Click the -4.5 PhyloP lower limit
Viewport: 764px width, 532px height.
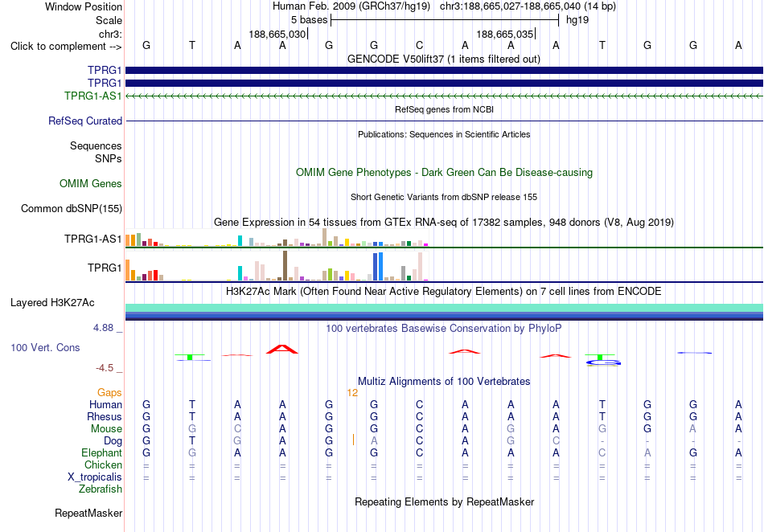[105, 368]
